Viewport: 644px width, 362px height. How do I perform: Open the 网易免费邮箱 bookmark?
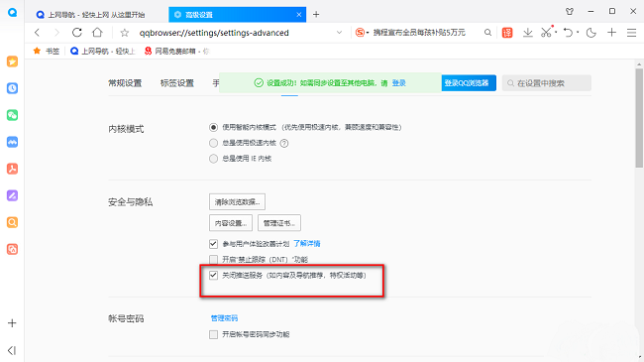[176, 51]
